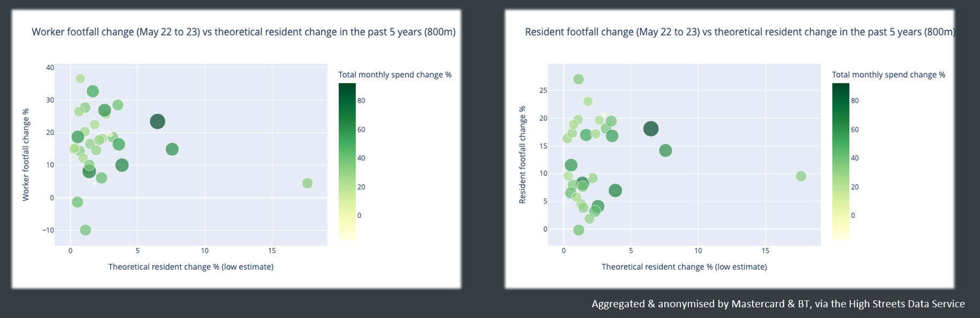Click the left chart's green color scale bar

(347, 161)
